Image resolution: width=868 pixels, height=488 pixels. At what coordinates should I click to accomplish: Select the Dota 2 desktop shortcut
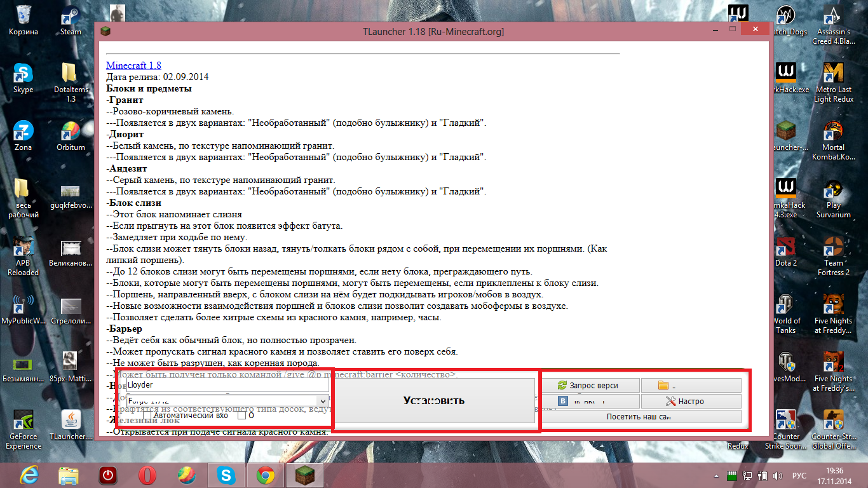pos(786,251)
